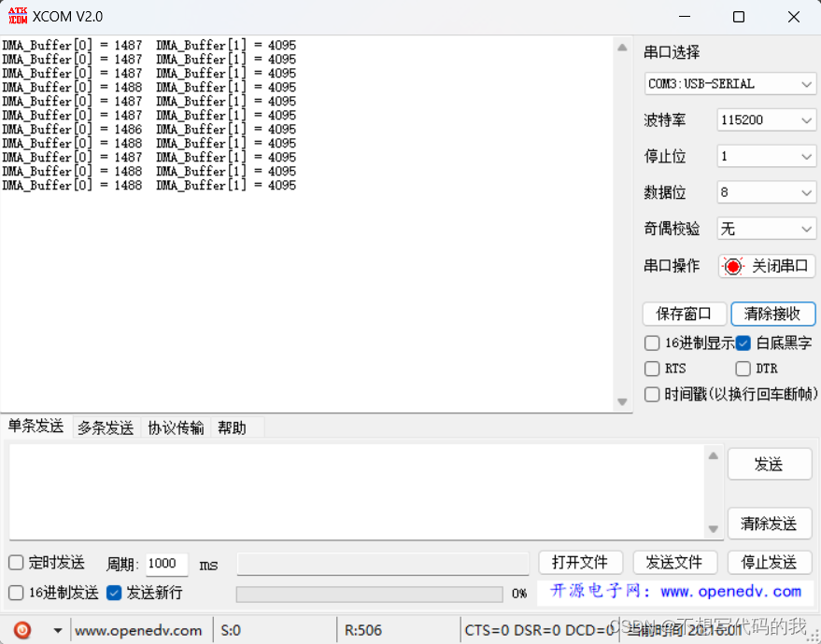Click the receive area scroll up arrow
The width and height of the screenshot is (821, 644).
622,48
